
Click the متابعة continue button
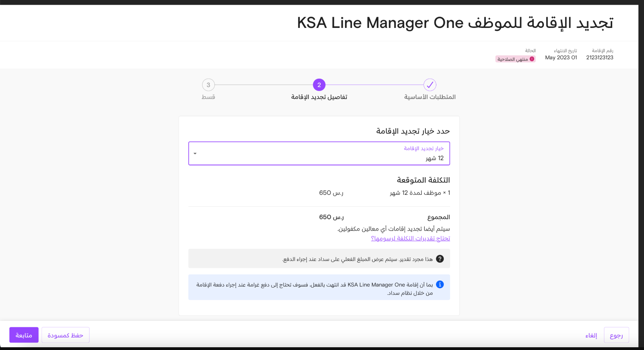point(24,335)
